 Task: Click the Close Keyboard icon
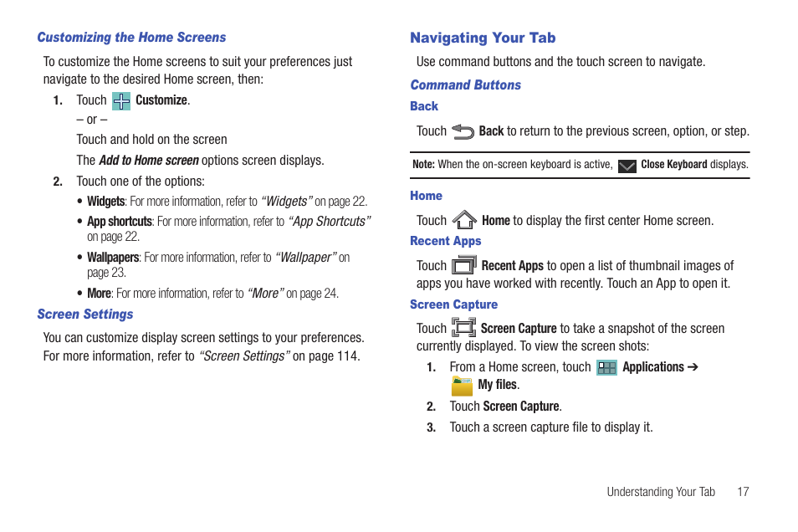[627, 166]
